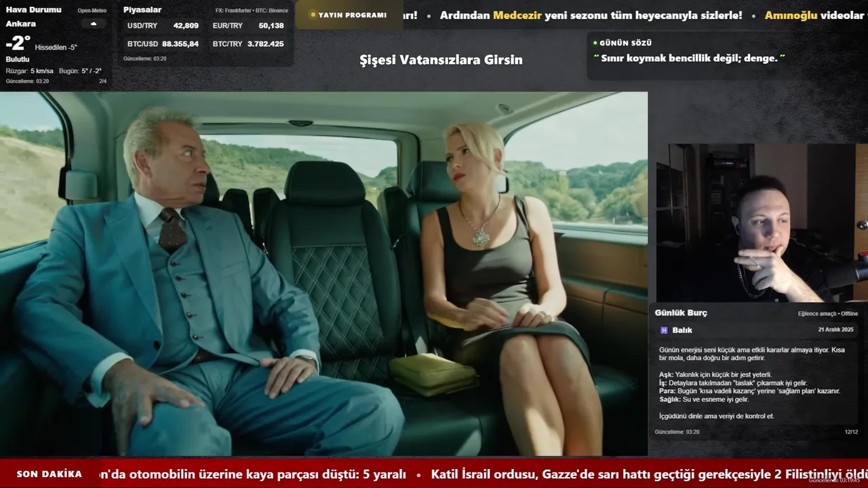Viewport: 868px width, 488px height.
Task: Click the Balık zodiac sign name
Action: (x=682, y=330)
